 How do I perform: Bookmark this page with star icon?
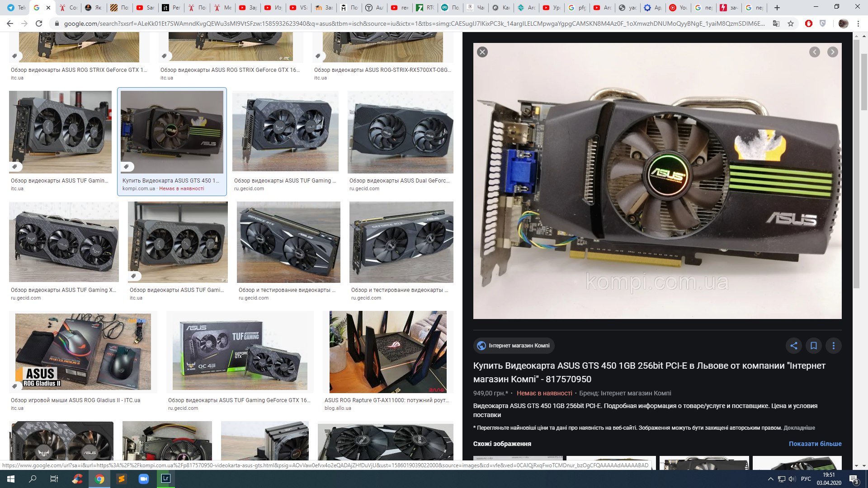[x=791, y=23]
